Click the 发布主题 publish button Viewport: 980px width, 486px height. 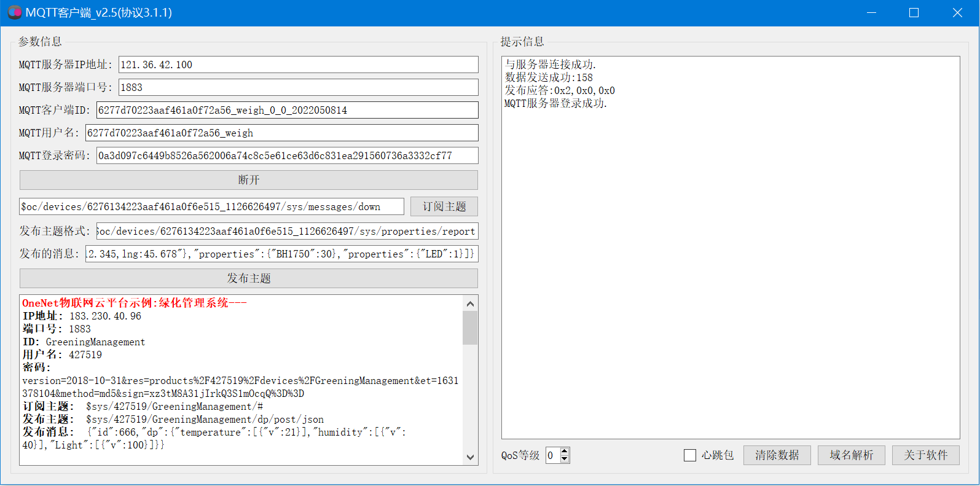pyautogui.click(x=249, y=278)
